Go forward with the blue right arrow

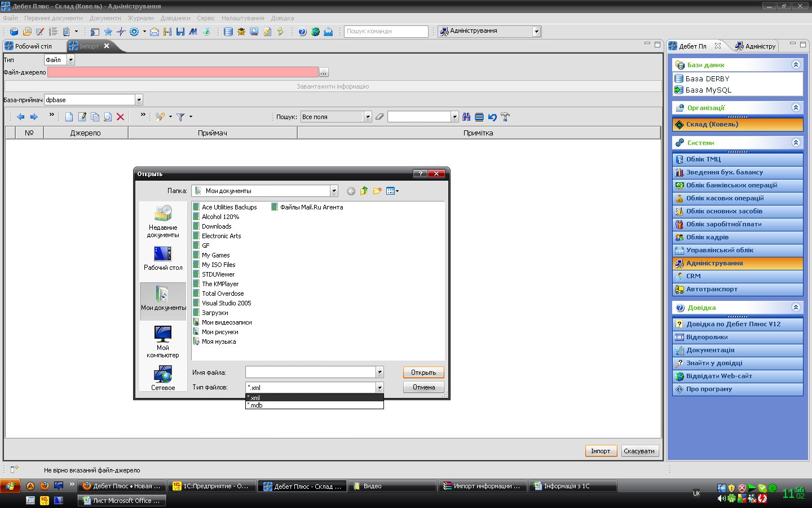click(34, 117)
